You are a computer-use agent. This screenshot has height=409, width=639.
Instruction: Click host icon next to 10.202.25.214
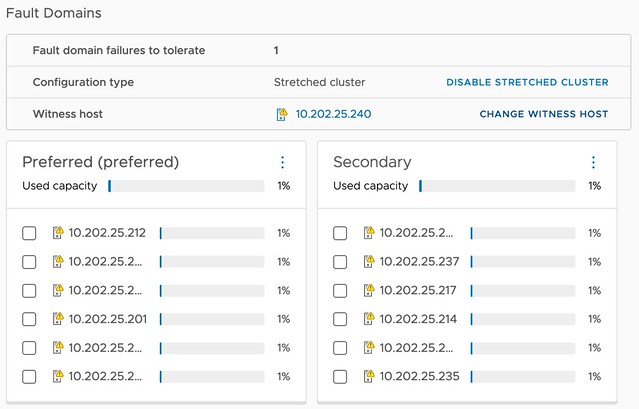pos(370,319)
